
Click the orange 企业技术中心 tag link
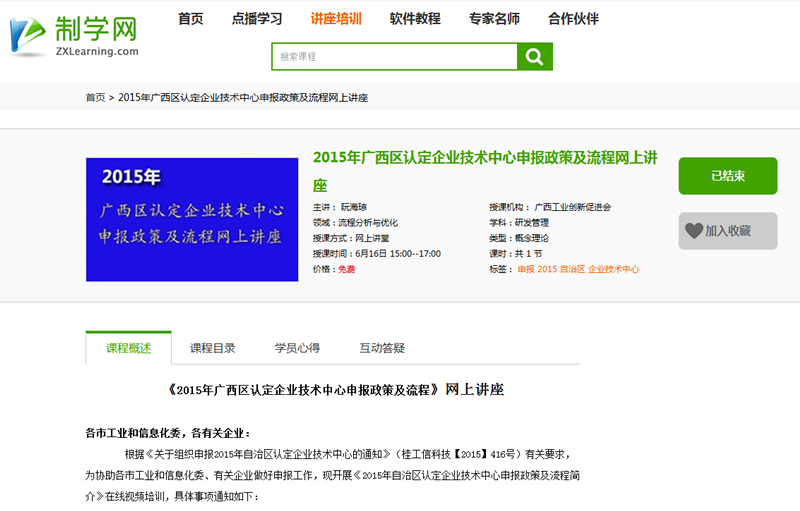tap(613, 269)
